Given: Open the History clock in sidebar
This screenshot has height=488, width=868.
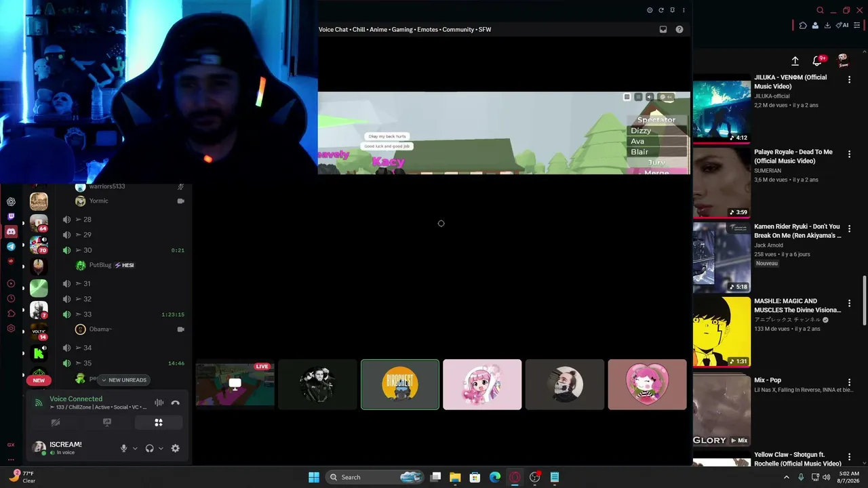Looking at the screenshot, I should (x=11, y=298).
